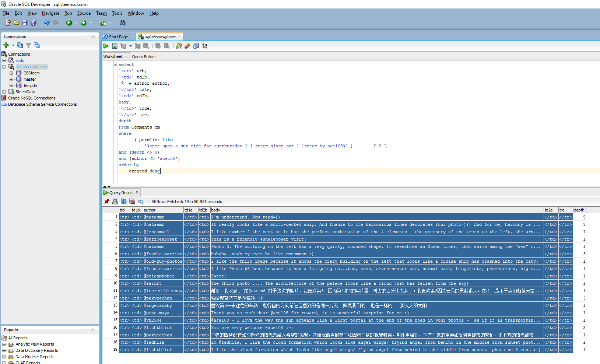Pin the Query Result tab
Image resolution: width=600 pixels, height=364 pixels.
tap(107, 202)
